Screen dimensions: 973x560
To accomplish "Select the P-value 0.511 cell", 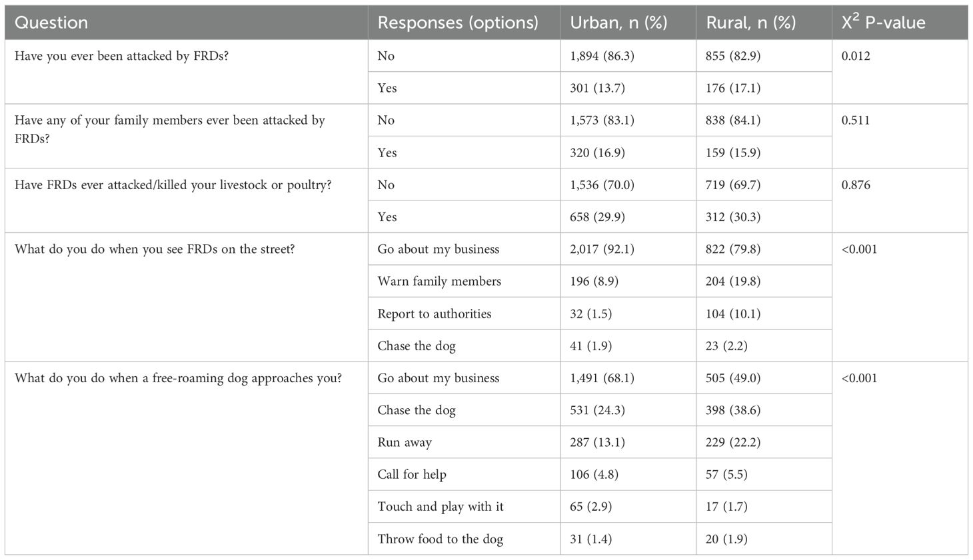I will [856, 121].
